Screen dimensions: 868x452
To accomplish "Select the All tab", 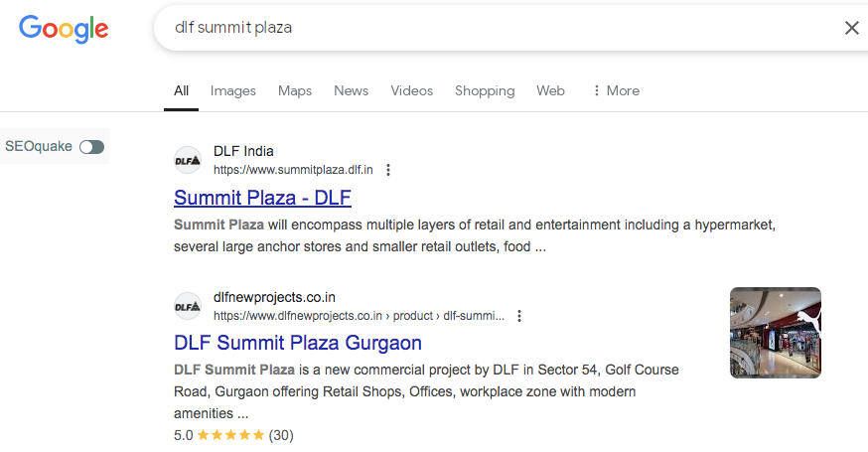I will 181,90.
